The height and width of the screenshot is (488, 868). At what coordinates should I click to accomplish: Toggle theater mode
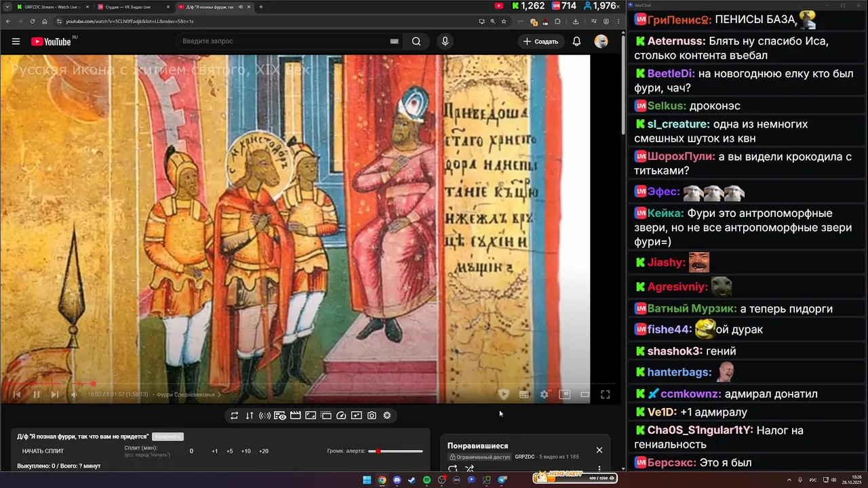coord(585,394)
